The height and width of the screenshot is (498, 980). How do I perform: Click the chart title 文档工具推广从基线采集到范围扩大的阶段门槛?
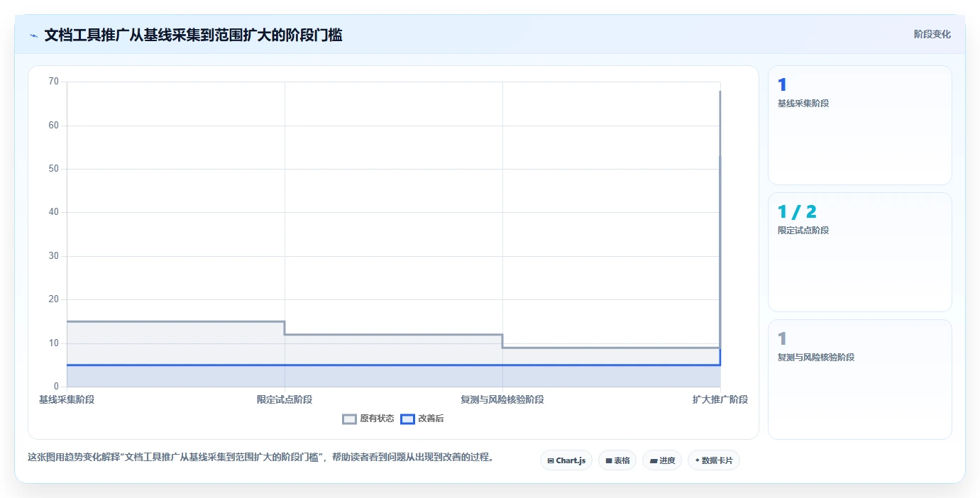tap(193, 35)
